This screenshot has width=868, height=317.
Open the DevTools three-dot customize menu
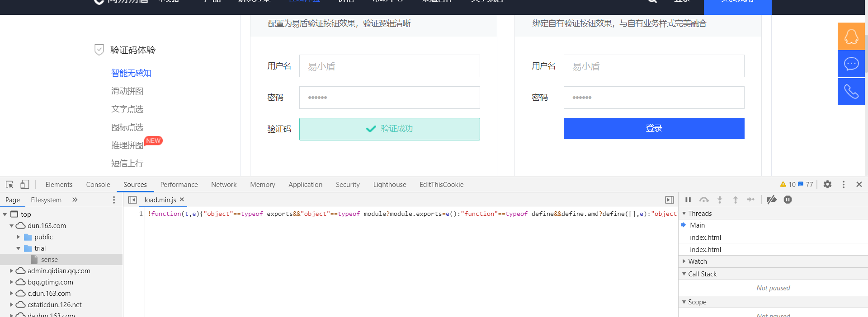pos(844,184)
